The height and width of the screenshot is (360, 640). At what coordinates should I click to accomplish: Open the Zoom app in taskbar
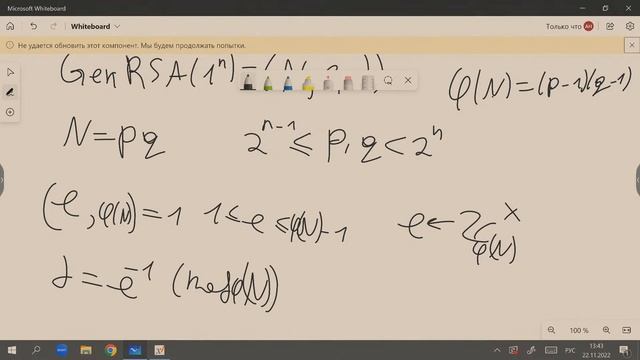click(62, 350)
